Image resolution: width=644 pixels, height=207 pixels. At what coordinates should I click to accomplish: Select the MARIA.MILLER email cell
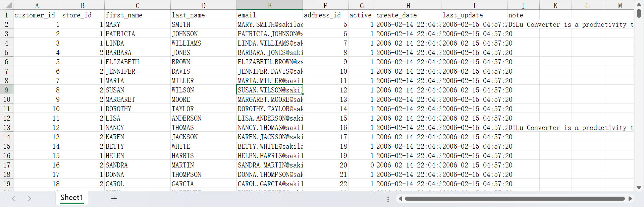[270, 80]
